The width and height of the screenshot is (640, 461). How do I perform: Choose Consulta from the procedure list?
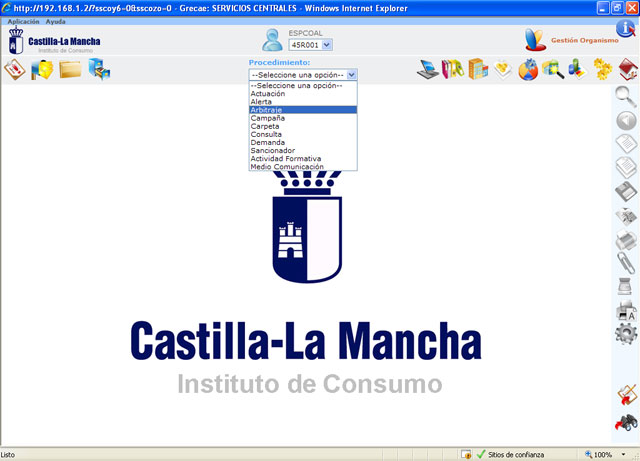coord(303,134)
